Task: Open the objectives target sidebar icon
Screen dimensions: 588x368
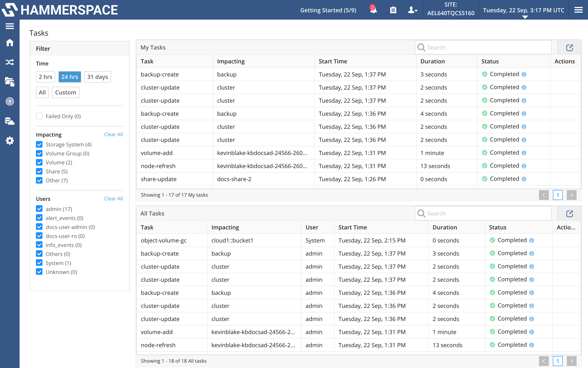Action: point(10,101)
